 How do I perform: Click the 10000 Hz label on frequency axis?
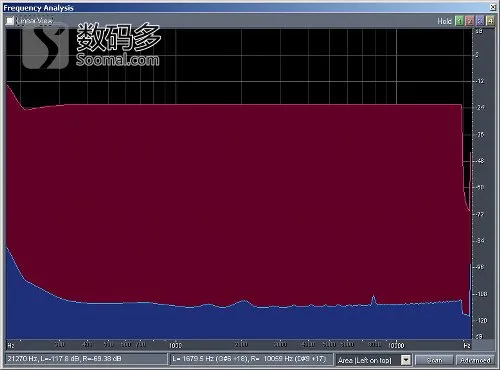coord(396,345)
